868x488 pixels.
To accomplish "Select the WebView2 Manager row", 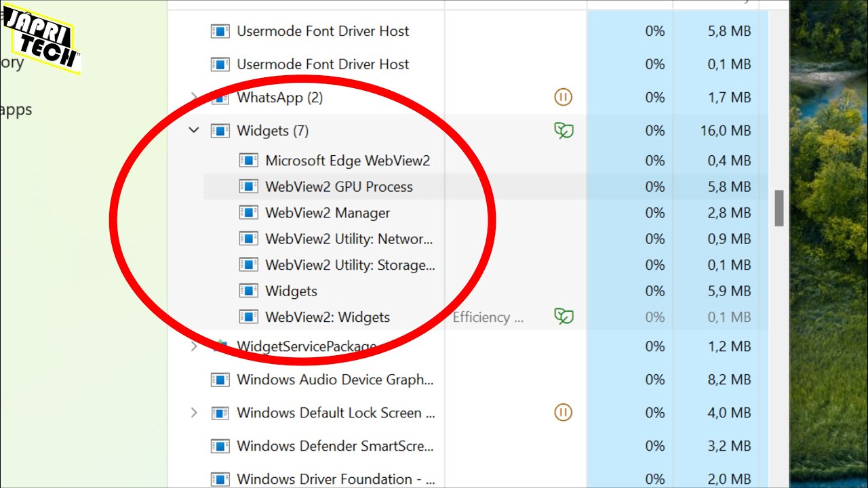I will click(x=486, y=213).
